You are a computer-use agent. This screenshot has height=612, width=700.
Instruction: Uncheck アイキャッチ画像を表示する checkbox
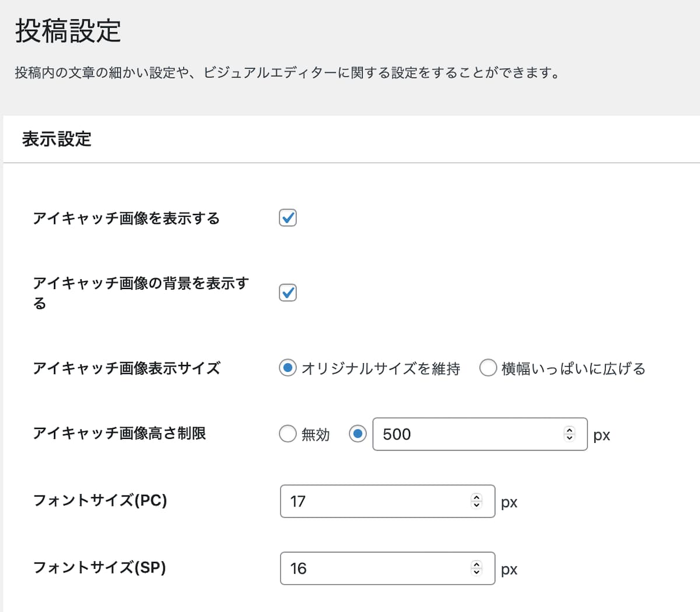pos(288,218)
